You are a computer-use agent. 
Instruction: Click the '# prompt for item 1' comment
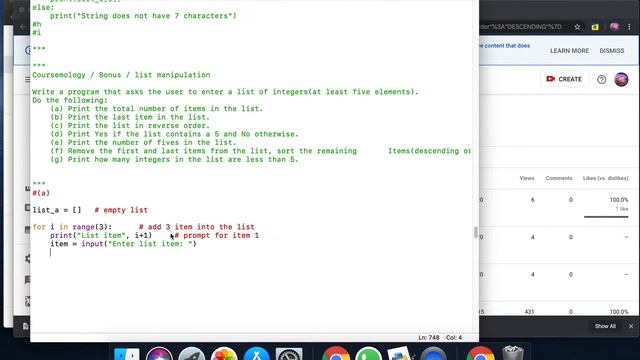coord(217,236)
